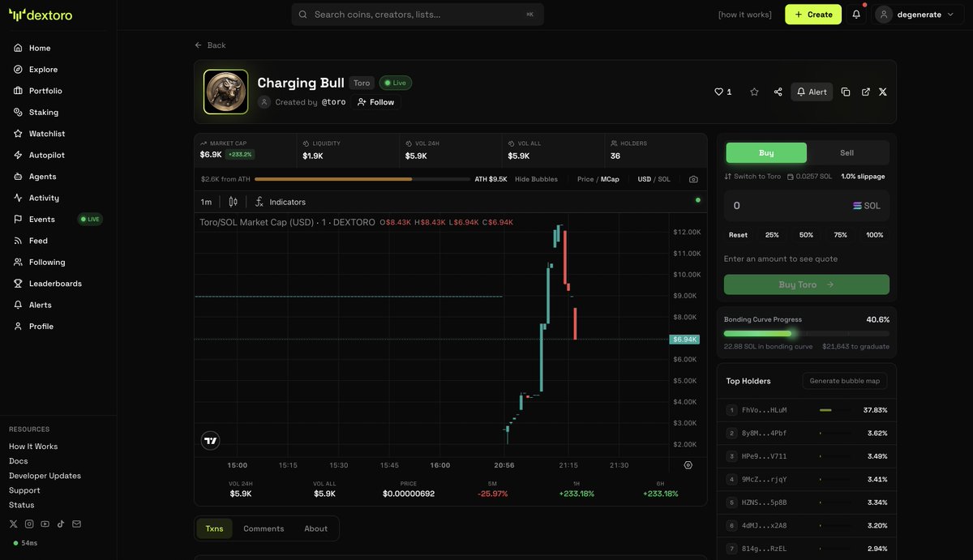Click the Create button
Image resolution: width=973 pixels, height=560 pixels.
[813, 15]
